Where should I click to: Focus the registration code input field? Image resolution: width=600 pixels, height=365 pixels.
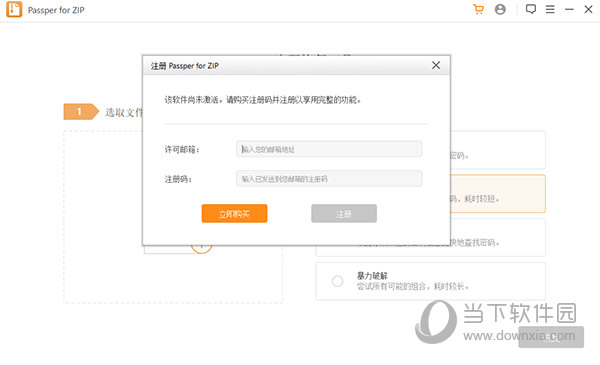(329, 179)
